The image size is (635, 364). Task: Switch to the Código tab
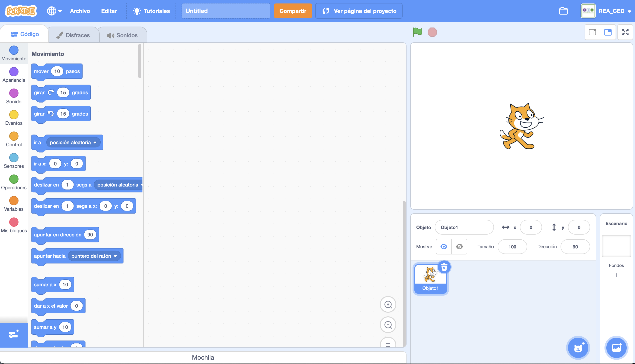click(x=25, y=34)
